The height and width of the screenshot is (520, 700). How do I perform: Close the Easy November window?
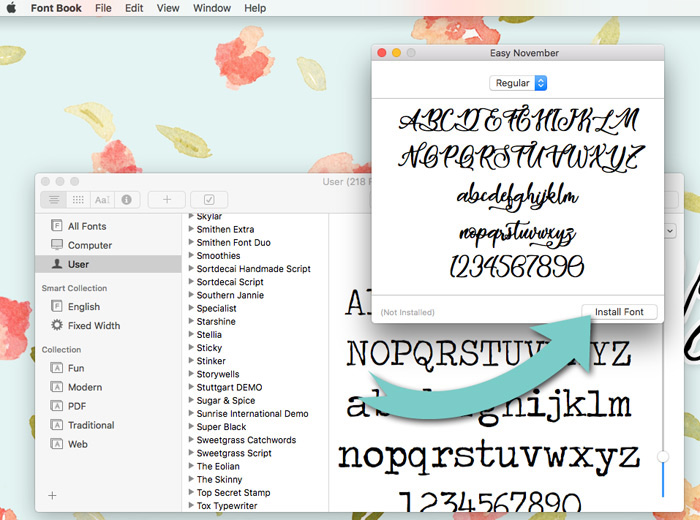point(382,53)
